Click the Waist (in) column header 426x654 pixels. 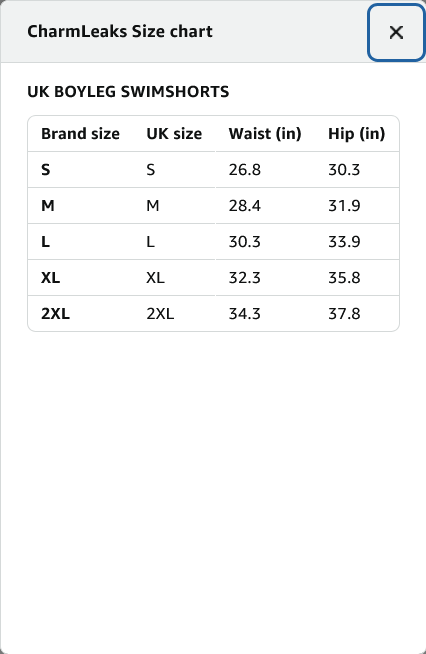[265, 134]
